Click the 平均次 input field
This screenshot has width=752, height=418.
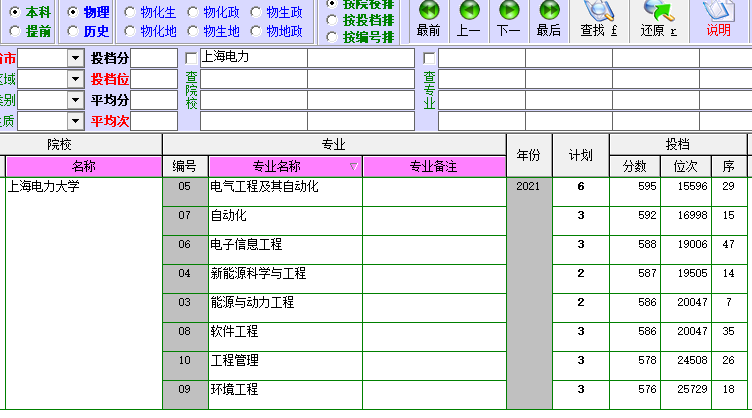click(154, 121)
